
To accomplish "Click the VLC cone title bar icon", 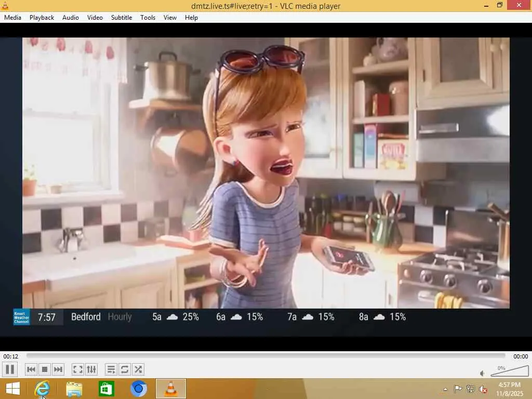I will click(5, 5).
